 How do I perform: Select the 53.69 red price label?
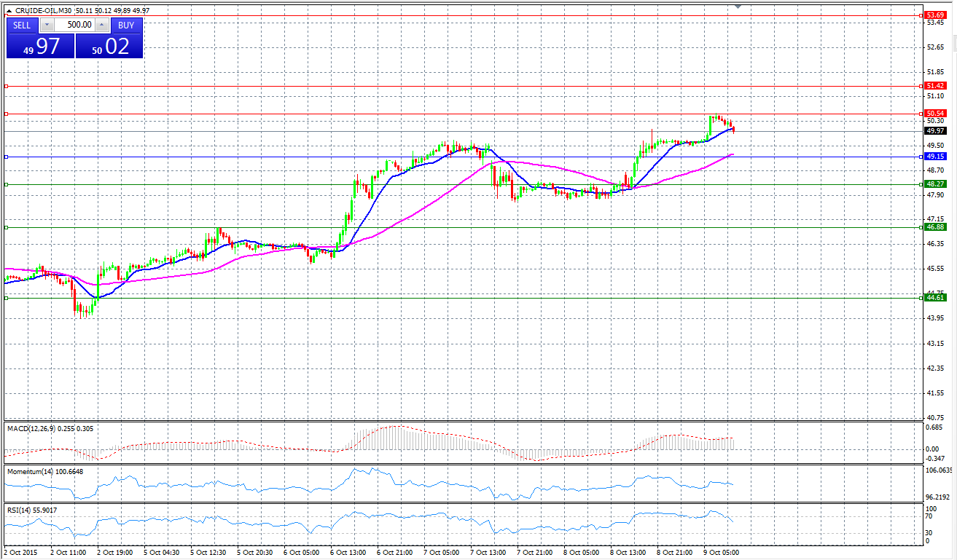tap(934, 15)
